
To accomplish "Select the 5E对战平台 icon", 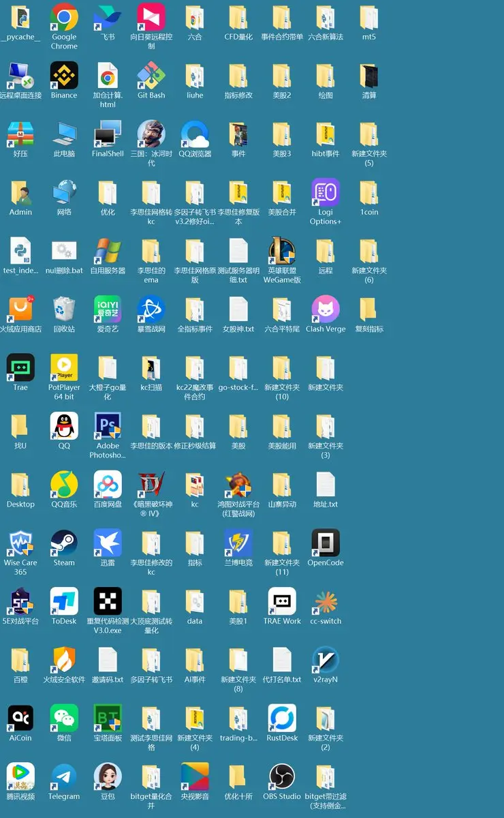I will (20, 601).
